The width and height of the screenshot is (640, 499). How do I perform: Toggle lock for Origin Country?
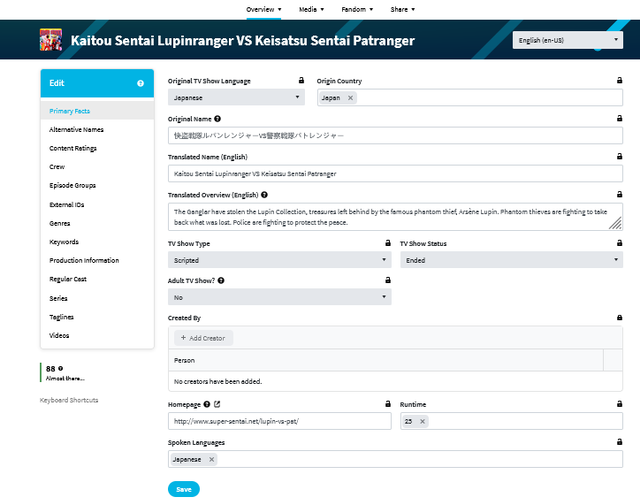tap(620, 80)
